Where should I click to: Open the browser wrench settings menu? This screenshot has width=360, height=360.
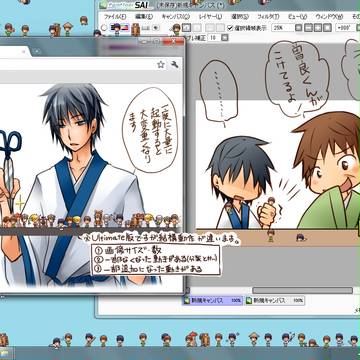(174, 65)
